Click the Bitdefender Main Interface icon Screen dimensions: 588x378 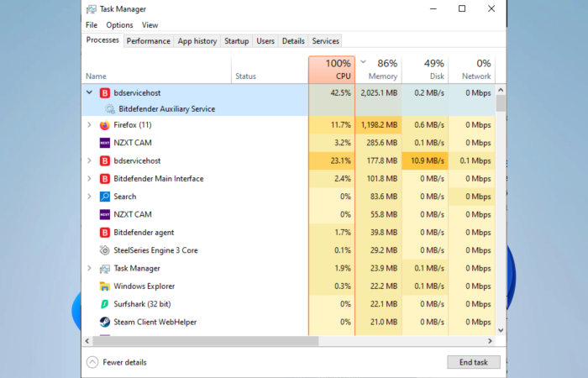[x=105, y=179]
